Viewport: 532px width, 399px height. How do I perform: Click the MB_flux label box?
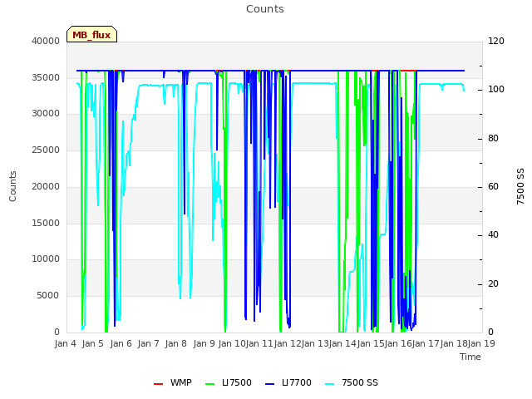tap(91, 34)
